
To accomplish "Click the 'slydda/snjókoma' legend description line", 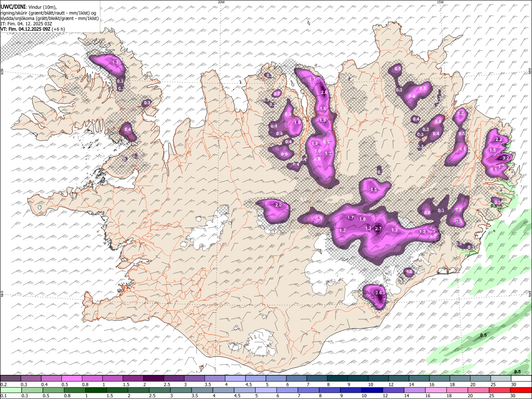I will coord(50,18).
